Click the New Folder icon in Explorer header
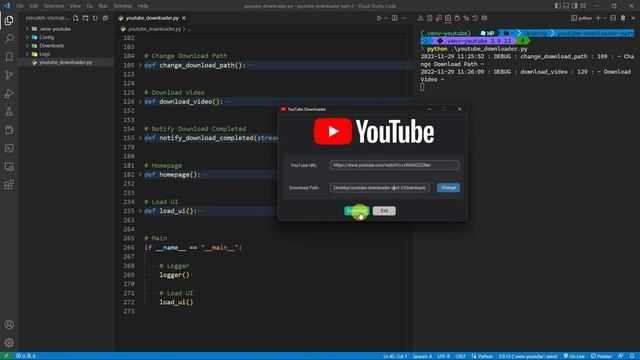The image size is (640, 360). point(85,18)
